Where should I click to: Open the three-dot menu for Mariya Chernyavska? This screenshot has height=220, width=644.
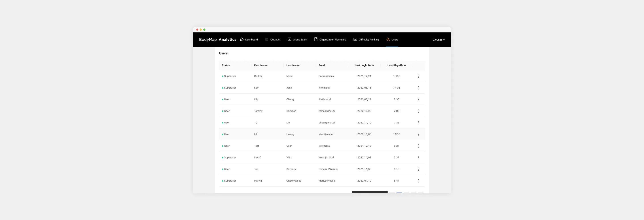pyautogui.click(x=419, y=180)
